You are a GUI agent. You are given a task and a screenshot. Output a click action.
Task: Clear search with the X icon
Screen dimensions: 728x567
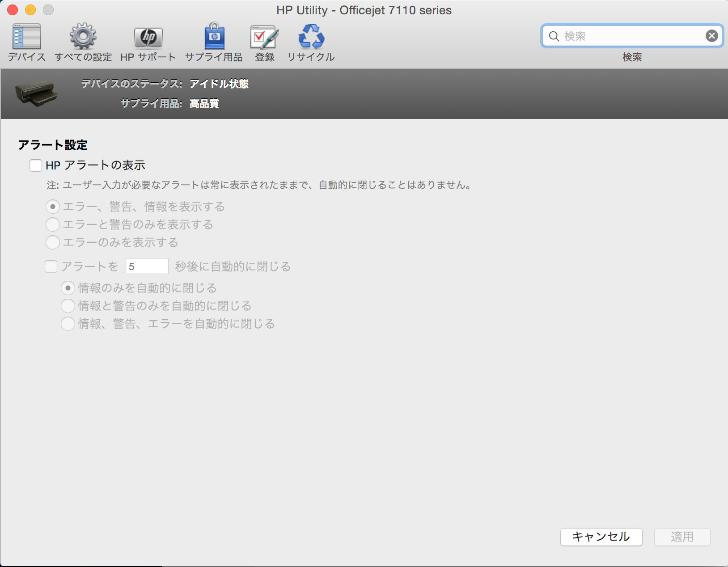[711, 36]
